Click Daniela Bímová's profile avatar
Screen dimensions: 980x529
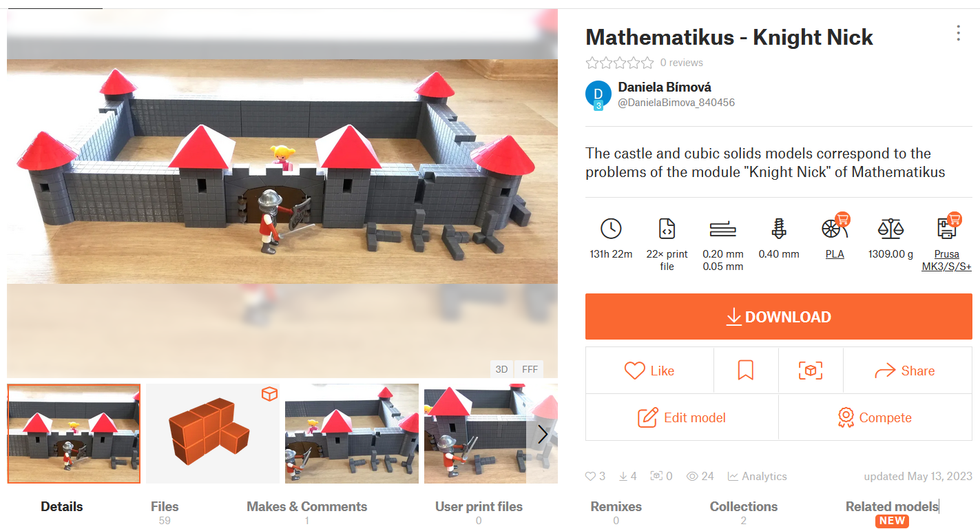(598, 95)
